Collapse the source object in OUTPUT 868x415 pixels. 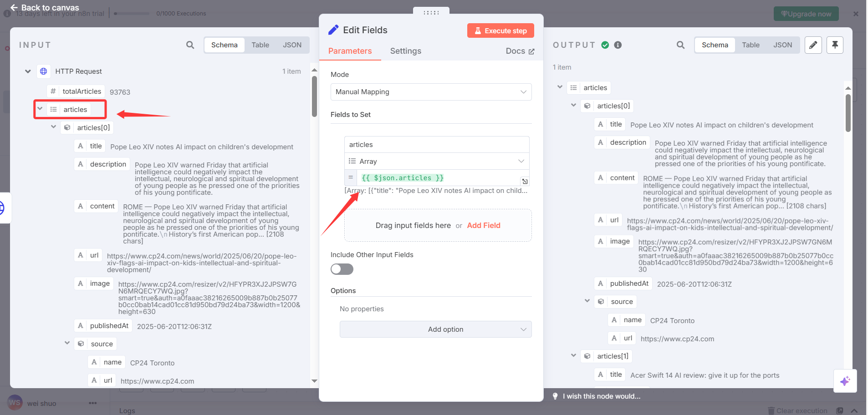tap(587, 301)
